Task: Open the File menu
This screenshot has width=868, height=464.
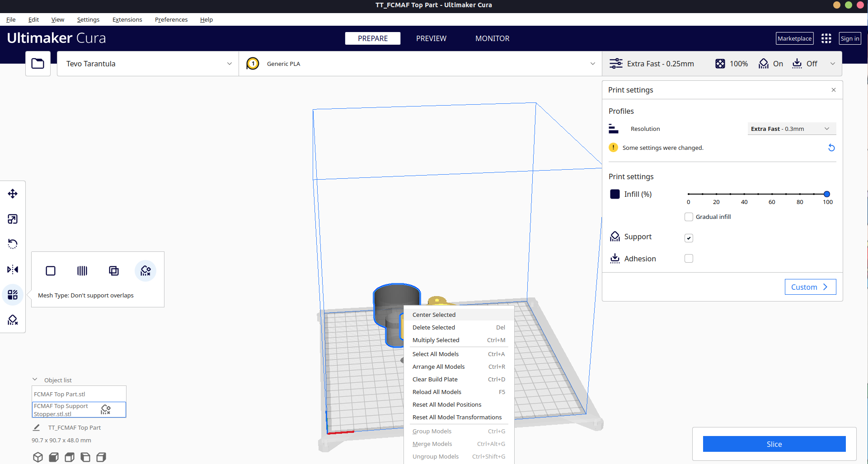Action: 11,19
